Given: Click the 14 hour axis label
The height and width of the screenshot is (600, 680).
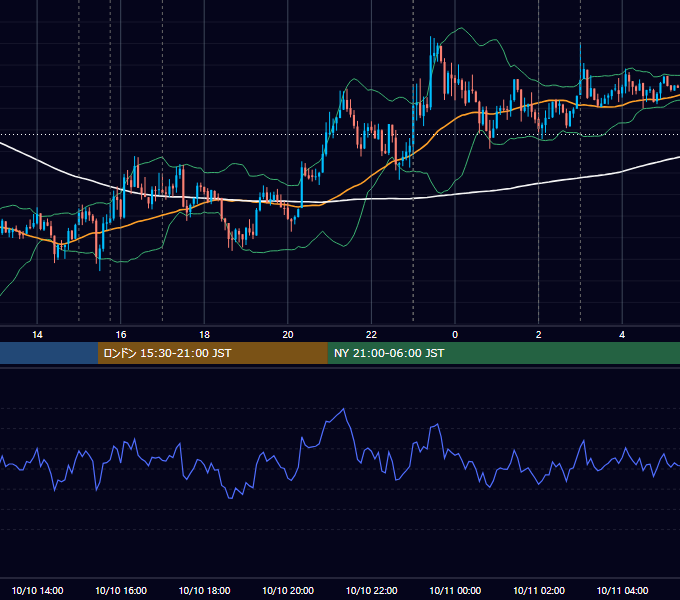Looking at the screenshot, I should point(37,335).
